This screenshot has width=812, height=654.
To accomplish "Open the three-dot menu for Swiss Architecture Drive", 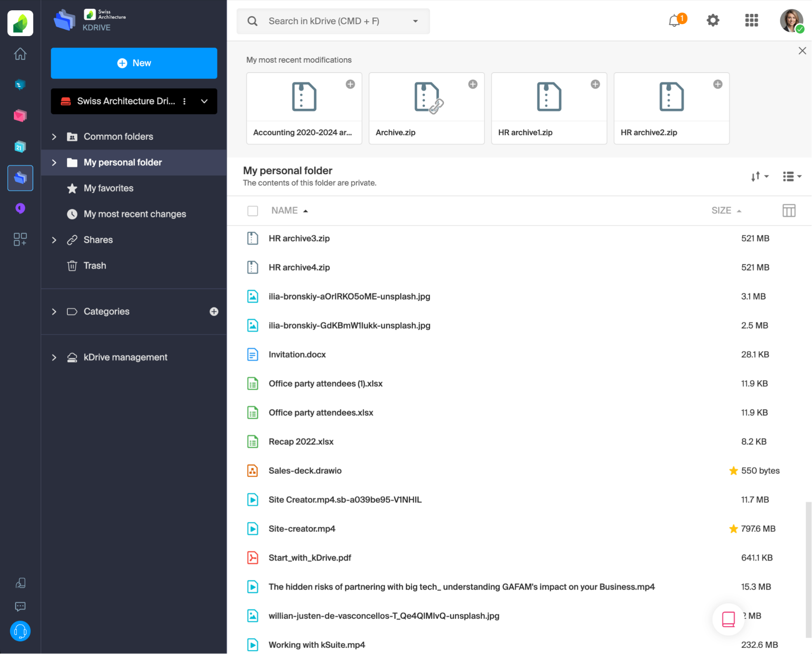I will (184, 101).
